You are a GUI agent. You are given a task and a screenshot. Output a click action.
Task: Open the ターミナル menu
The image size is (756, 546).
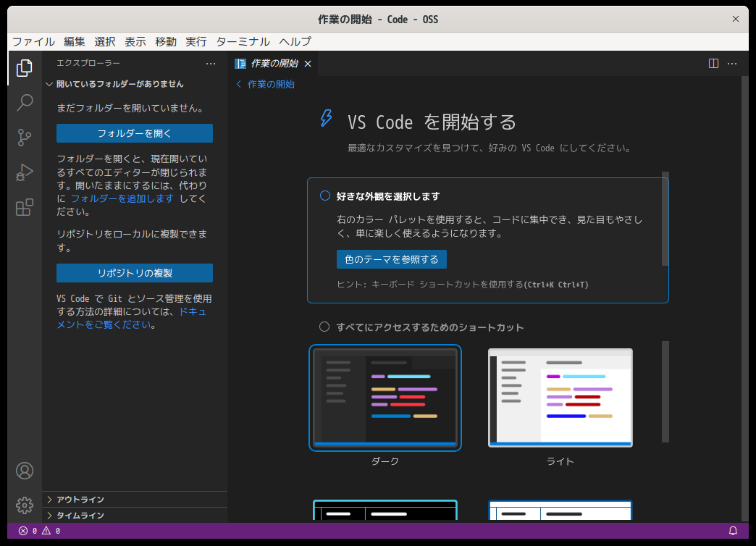[x=243, y=41]
